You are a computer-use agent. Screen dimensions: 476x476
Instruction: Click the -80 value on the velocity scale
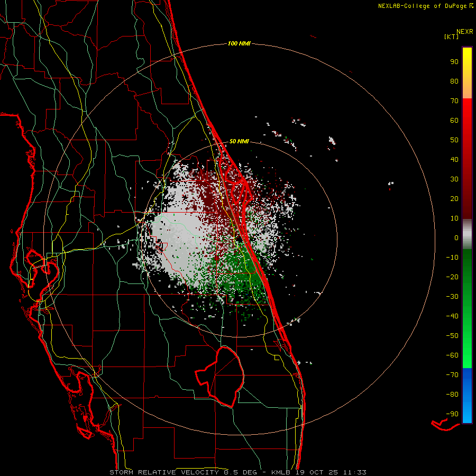pos(452,395)
